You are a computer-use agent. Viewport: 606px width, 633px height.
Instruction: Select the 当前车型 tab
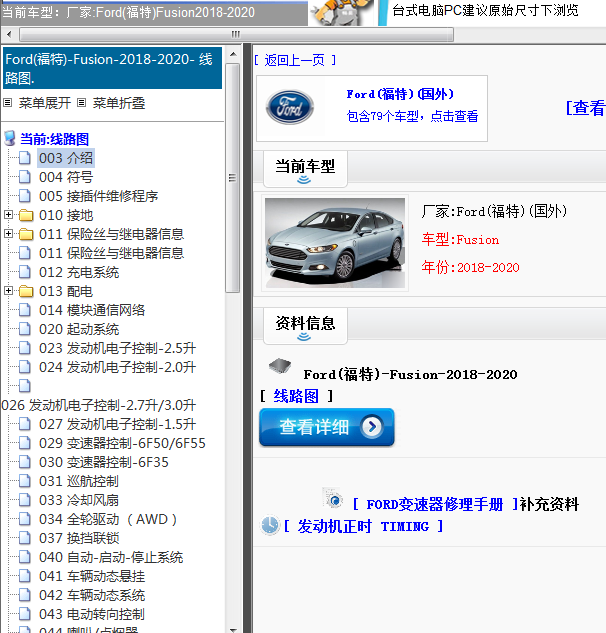click(305, 169)
